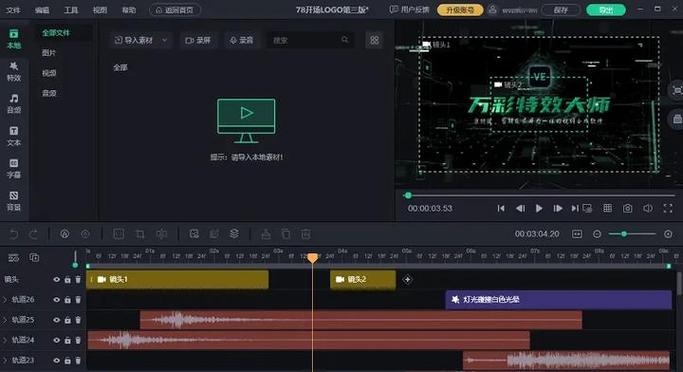This screenshot has height=372, width=683.
Task: Open the 特效 effects panel
Action: [14, 71]
